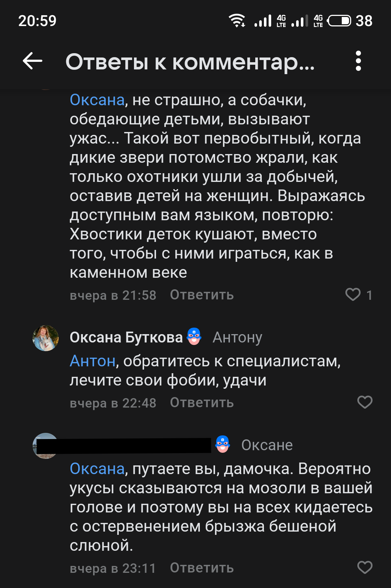391x588 pixels.
Task: Like the comment posted at 23:11
Action: pyautogui.click(x=365, y=567)
